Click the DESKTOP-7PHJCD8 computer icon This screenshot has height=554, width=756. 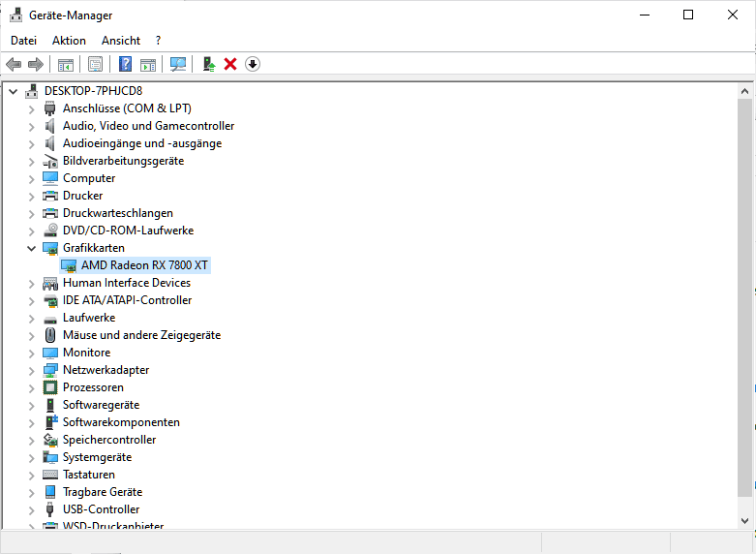(x=31, y=91)
